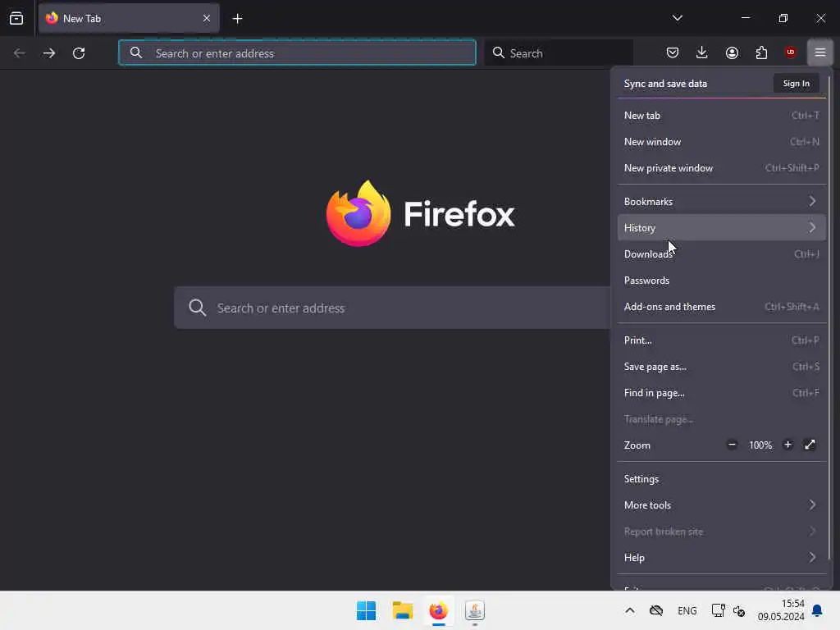Open a new tab with plus button

coord(237,19)
